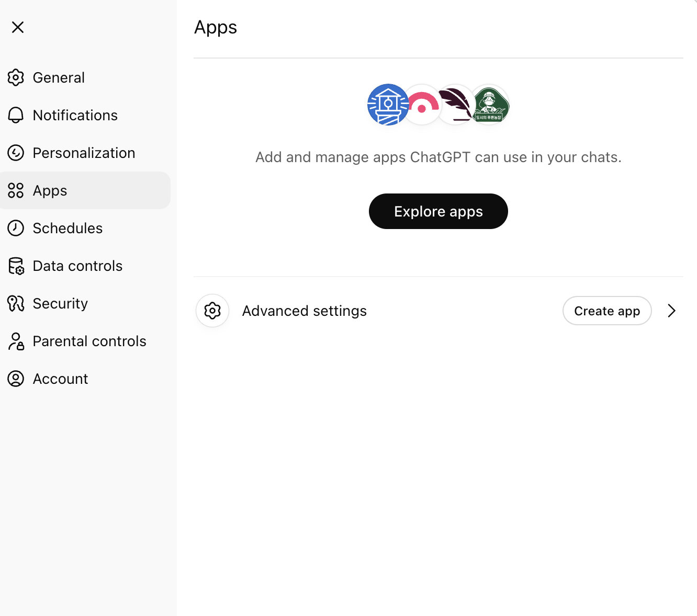
Task: Open the Personalization section
Action: 84,153
